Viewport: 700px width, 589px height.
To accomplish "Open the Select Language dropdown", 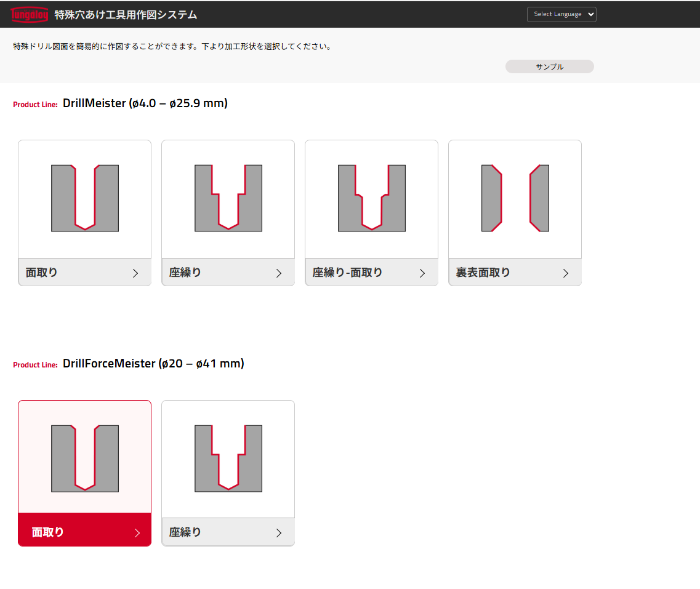I will pos(561,14).
